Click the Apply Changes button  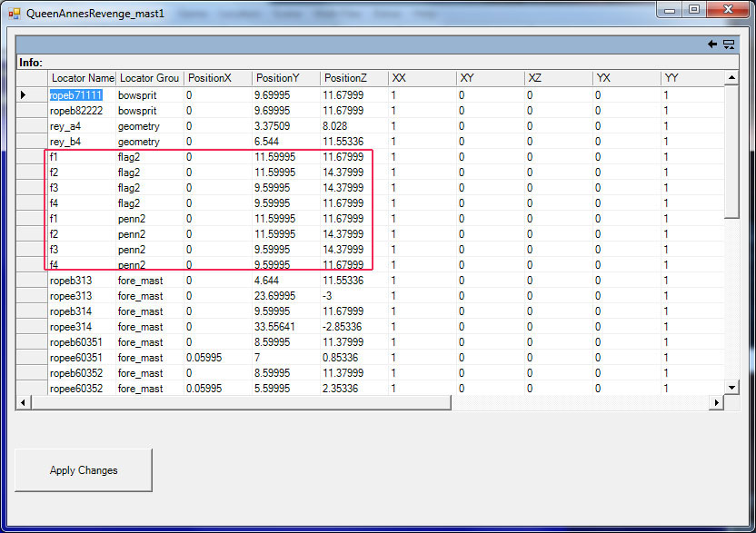84,470
